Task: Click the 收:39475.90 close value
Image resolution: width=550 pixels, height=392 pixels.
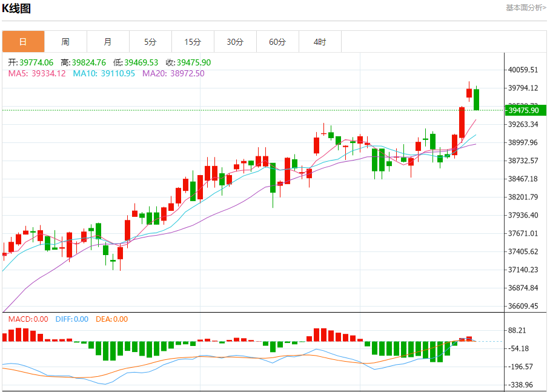Action: click(188, 62)
